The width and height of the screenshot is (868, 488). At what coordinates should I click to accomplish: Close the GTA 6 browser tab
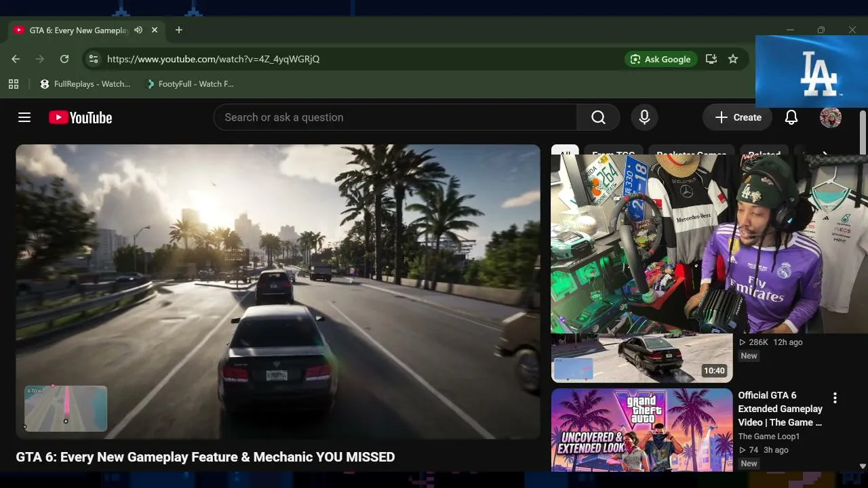(155, 30)
